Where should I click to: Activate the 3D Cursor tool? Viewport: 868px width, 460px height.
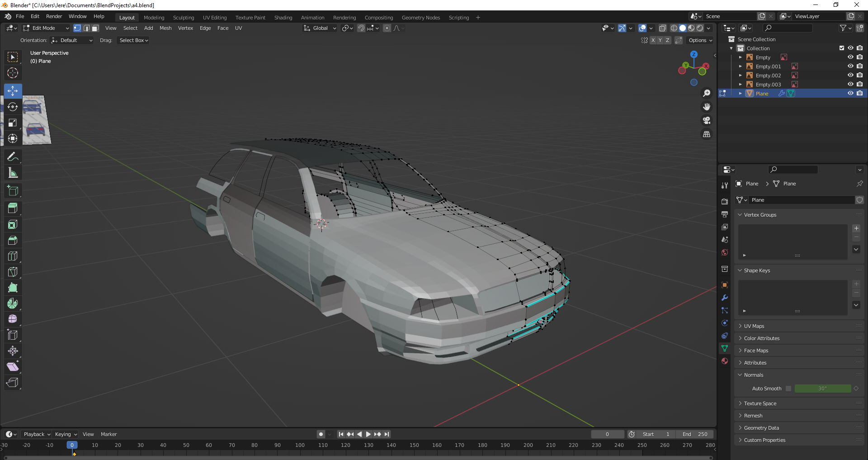point(13,73)
